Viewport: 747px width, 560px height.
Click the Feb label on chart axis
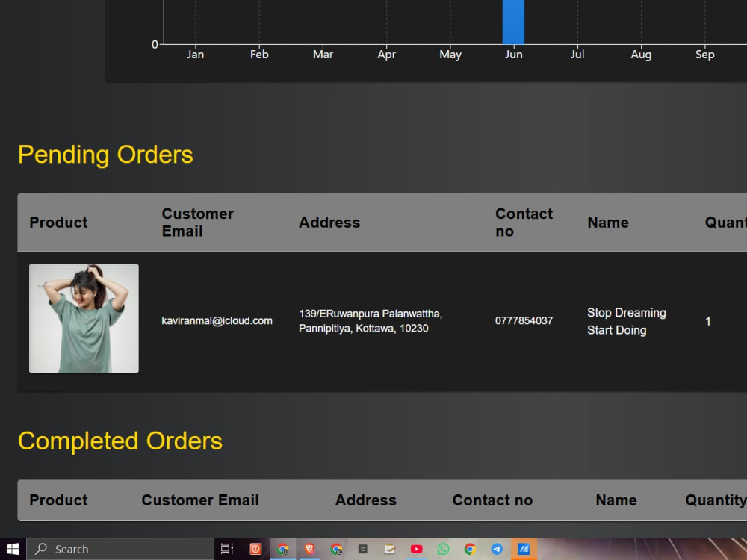[259, 55]
